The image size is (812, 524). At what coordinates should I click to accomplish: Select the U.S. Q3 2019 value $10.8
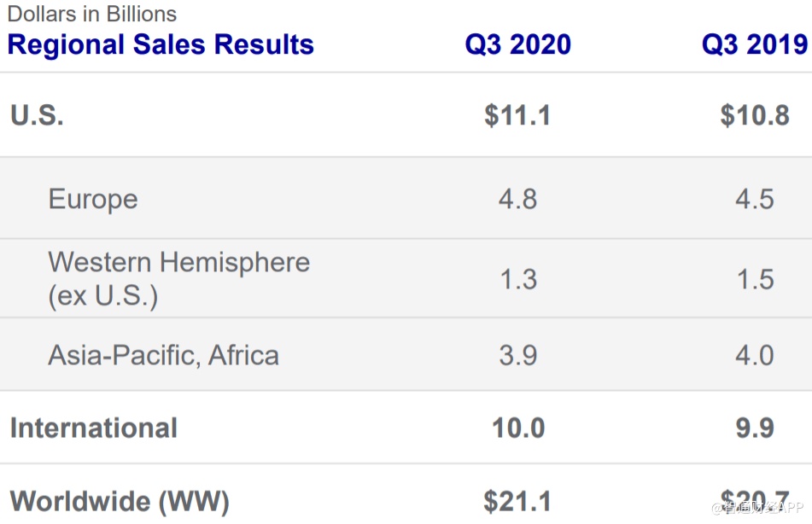[755, 115]
